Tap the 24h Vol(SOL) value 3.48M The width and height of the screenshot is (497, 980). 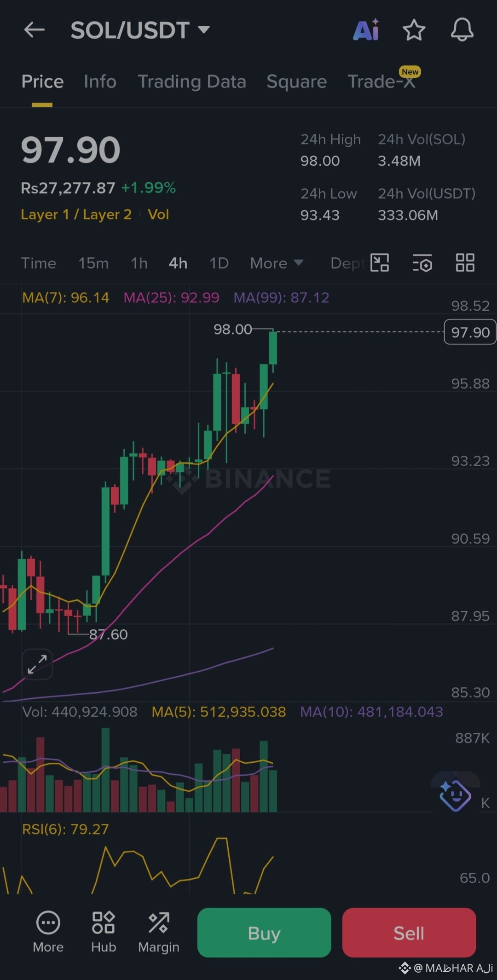pos(399,161)
